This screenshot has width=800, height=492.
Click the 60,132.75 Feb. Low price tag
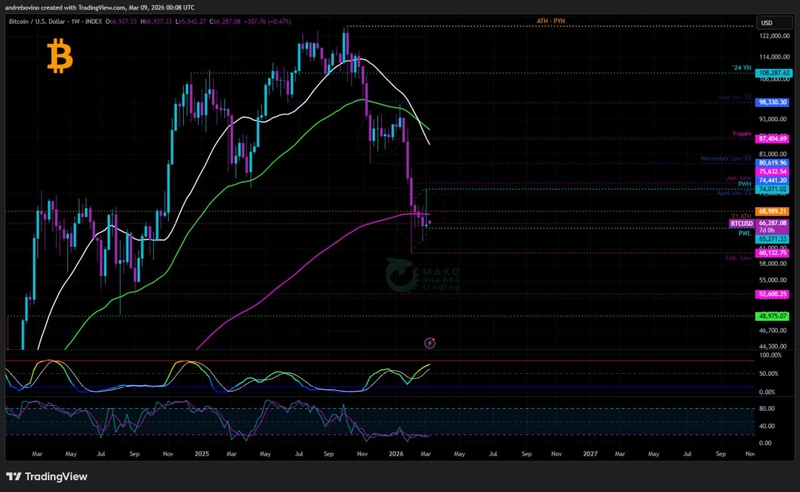(x=773, y=253)
